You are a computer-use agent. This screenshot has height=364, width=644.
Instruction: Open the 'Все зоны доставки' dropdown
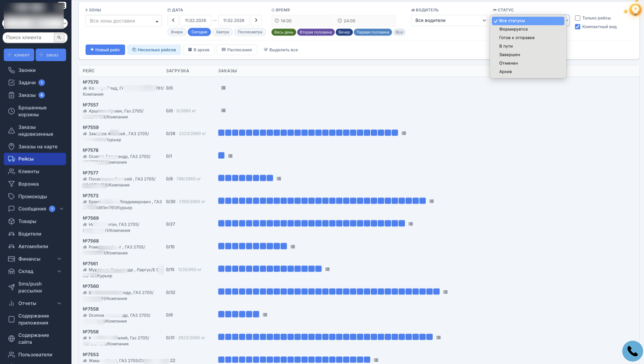[x=123, y=21]
